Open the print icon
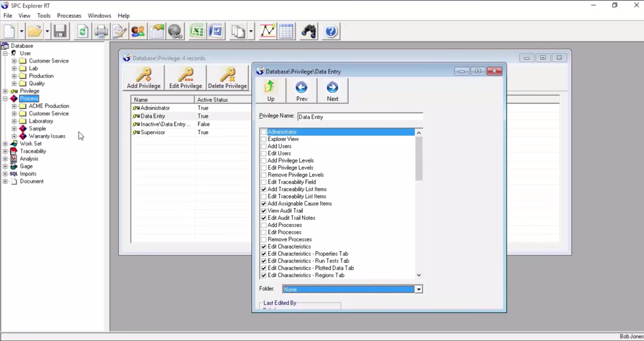The width and height of the screenshot is (644, 341). pos(101,31)
